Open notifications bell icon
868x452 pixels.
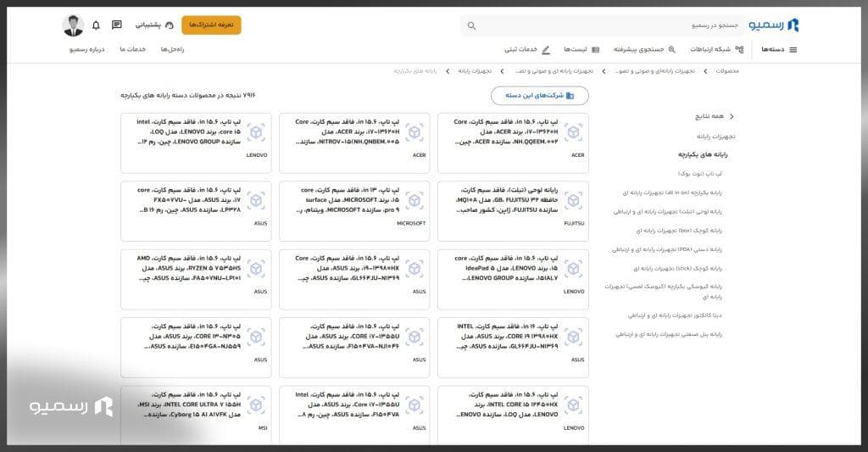[x=96, y=25]
